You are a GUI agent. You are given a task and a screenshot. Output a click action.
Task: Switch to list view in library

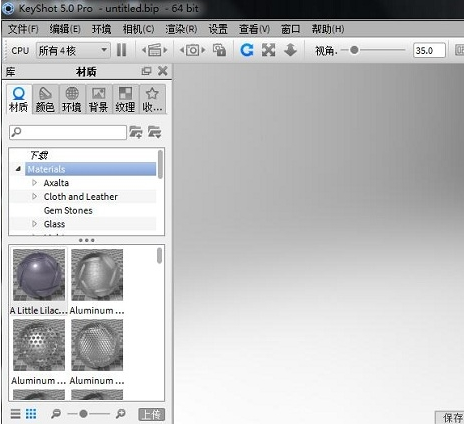point(15,414)
